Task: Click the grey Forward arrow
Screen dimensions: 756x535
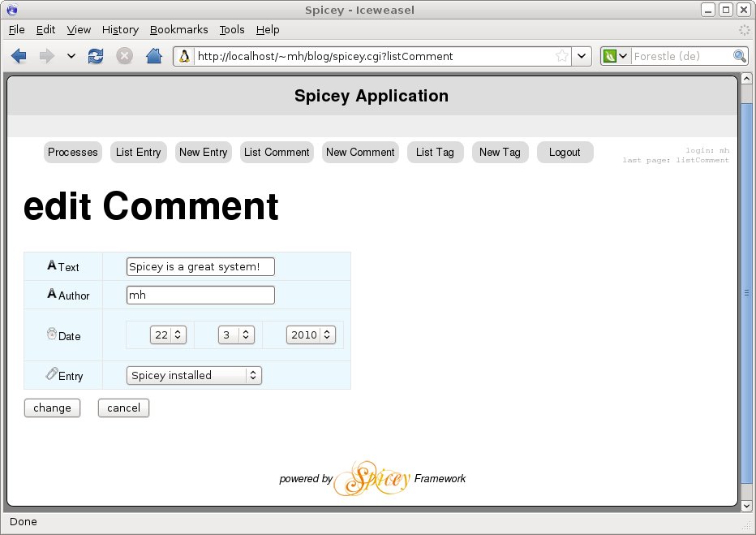Action: pyautogui.click(x=47, y=56)
